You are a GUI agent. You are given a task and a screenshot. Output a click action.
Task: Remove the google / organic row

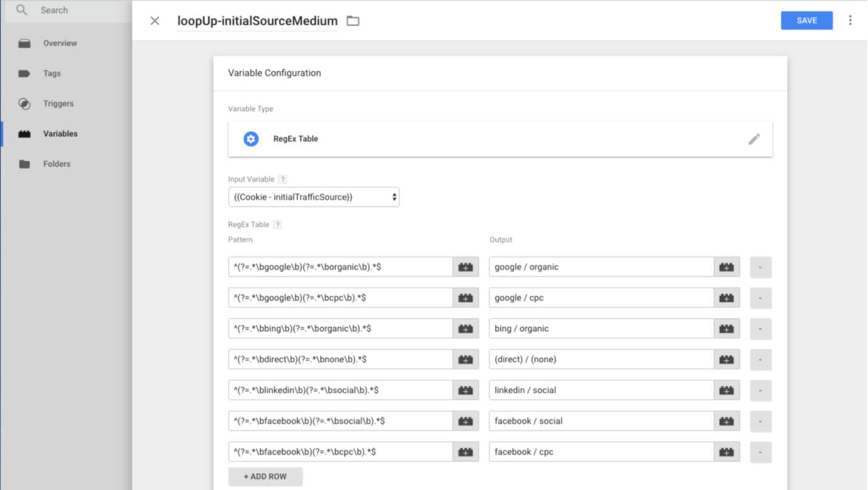point(760,267)
